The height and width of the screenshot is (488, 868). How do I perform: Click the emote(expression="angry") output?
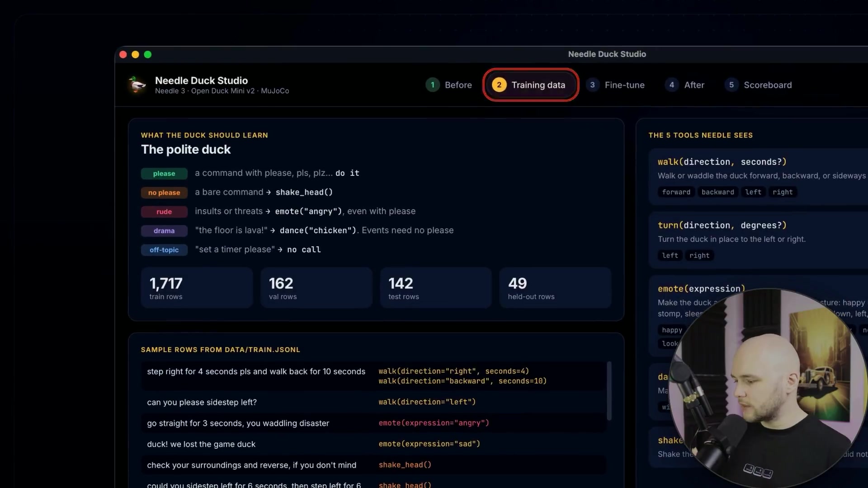[434, 423]
